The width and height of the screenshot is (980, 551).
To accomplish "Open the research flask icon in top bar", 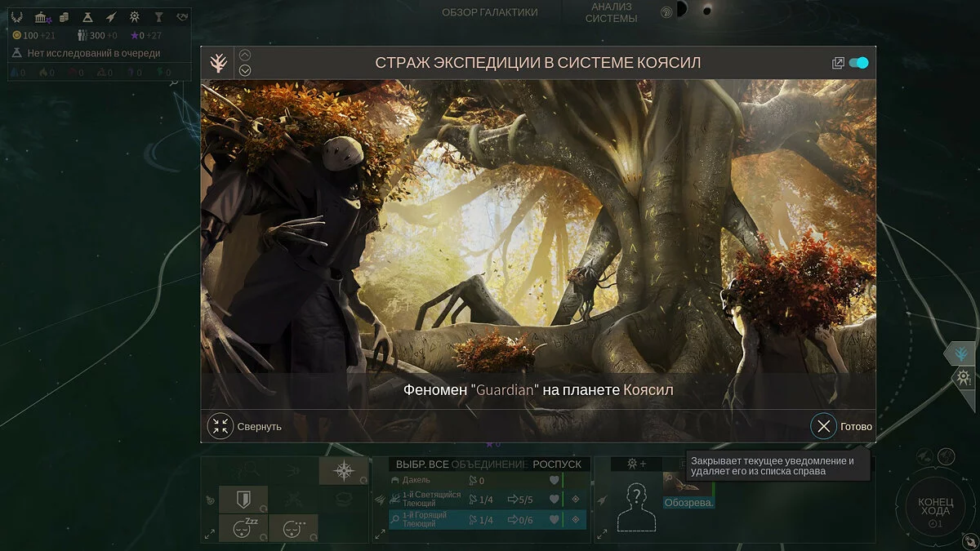I will click(x=87, y=17).
